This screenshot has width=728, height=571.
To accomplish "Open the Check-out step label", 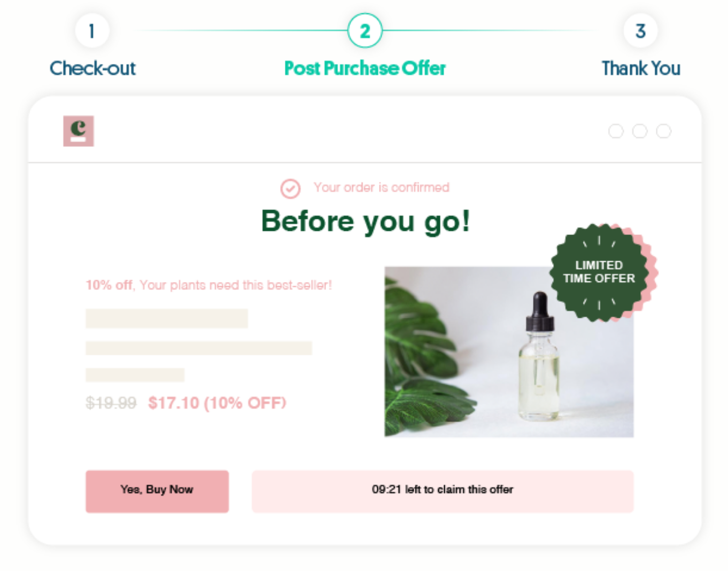I will tap(92, 68).
